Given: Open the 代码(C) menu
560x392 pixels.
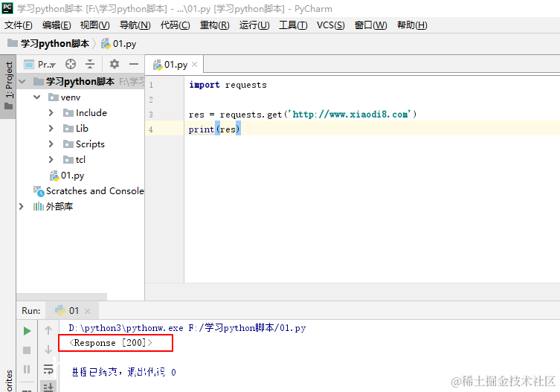Looking at the screenshot, I should 175,25.
